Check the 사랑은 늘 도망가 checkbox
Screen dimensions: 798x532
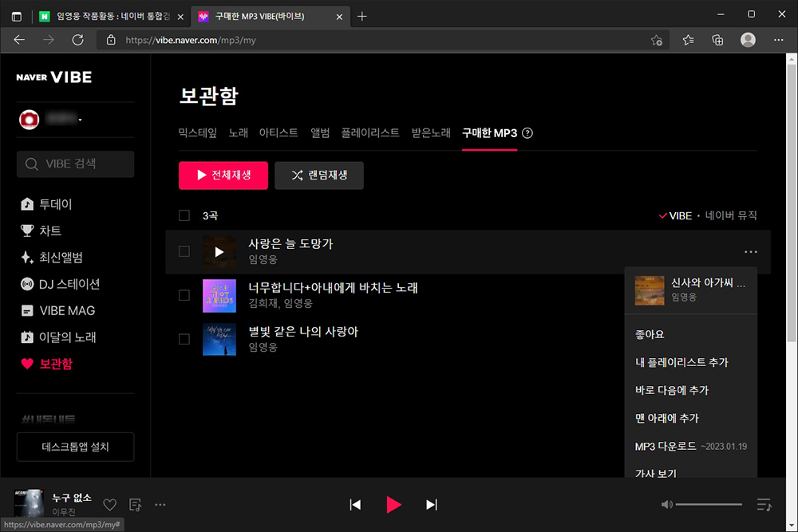pyautogui.click(x=184, y=252)
